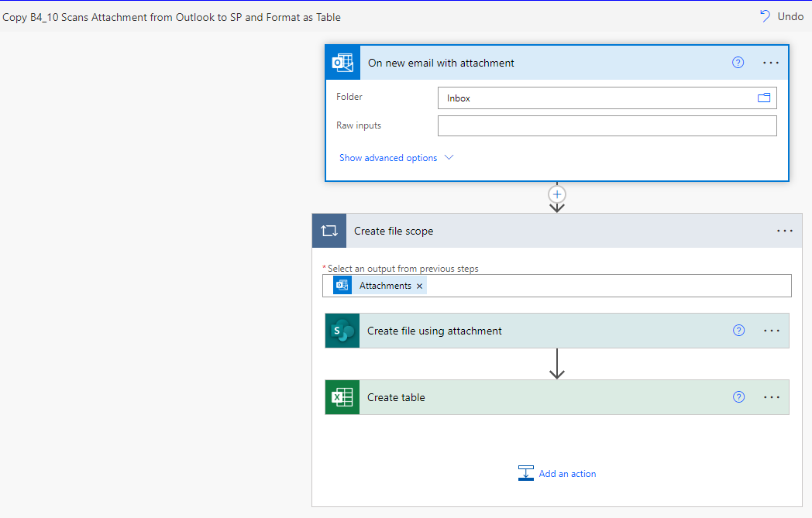Expand Show advanced options
Image resolution: width=812 pixels, height=518 pixels.
388,157
